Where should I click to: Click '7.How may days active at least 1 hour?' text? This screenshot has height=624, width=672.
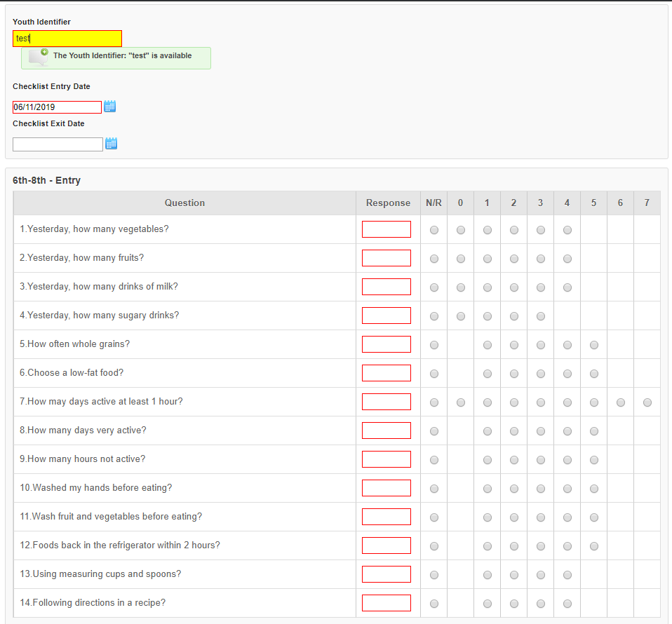pyautogui.click(x=101, y=401)
